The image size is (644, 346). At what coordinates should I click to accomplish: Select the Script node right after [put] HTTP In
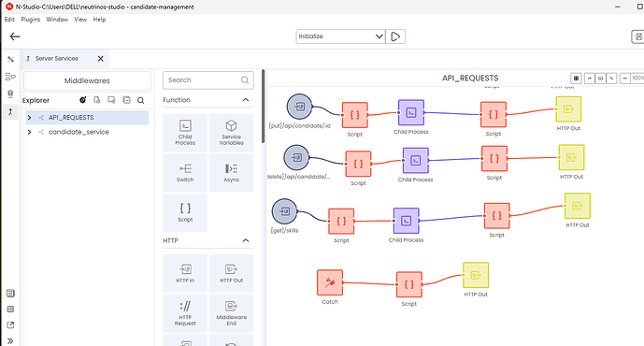(x=355, y=115)
